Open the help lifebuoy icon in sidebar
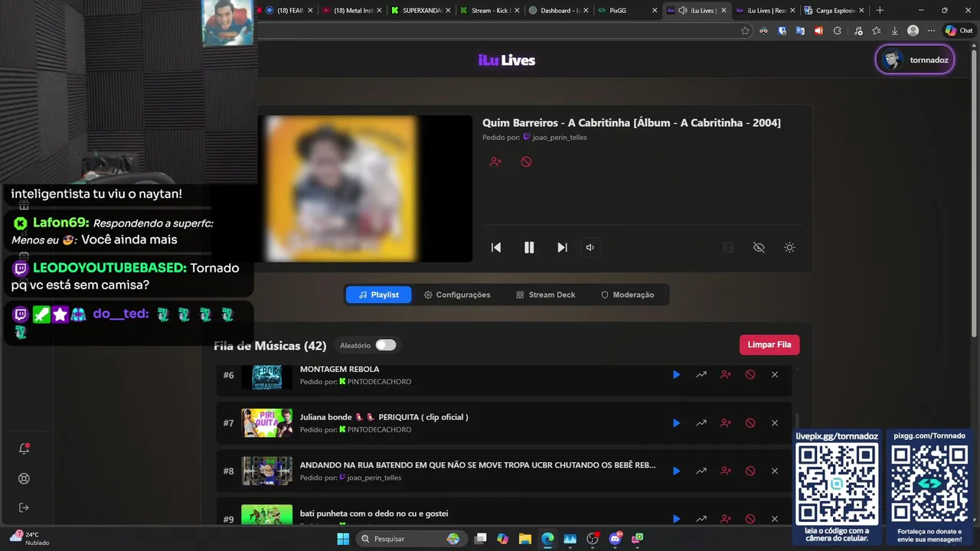The image size is (980, 551). point(24,478)
